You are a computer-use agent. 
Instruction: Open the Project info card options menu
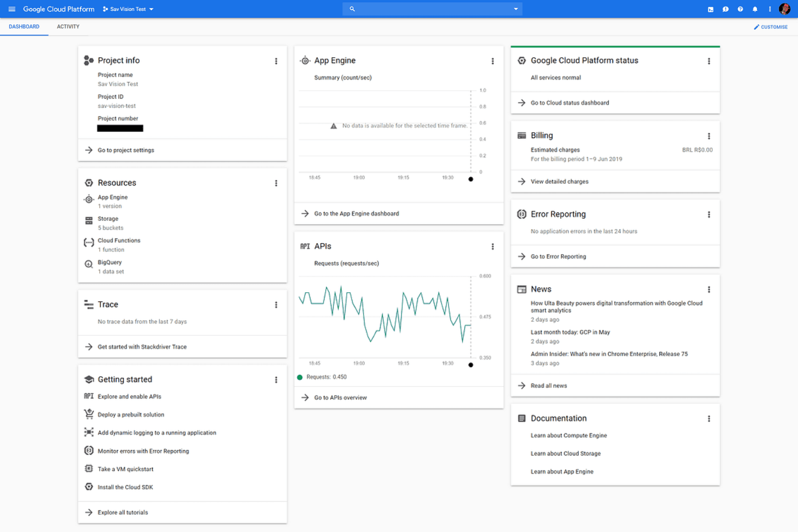click(276, 61)
